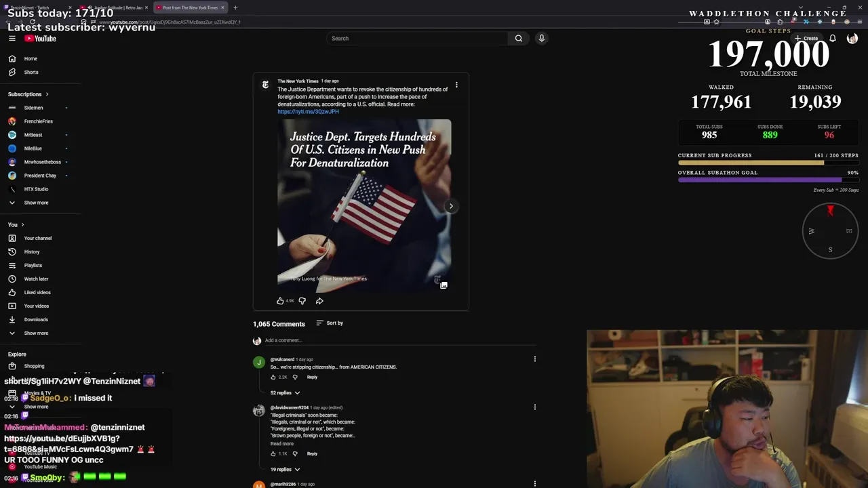Read more on @davidwarren9204 comment
868x488 pixels.
[x=282, y=444]
